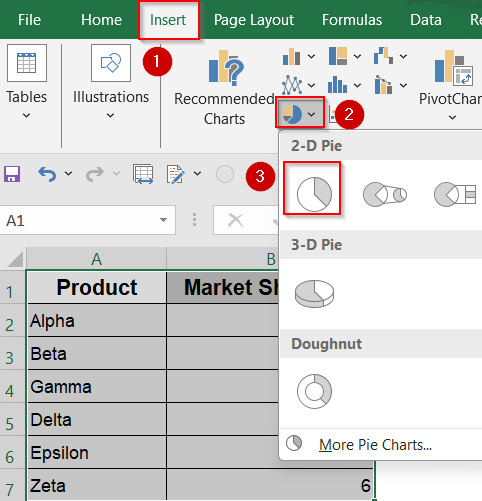The height and width of the screenshot is (501, 482).
Task: Insert a combo chart
Action: click(x=383, y=85)
